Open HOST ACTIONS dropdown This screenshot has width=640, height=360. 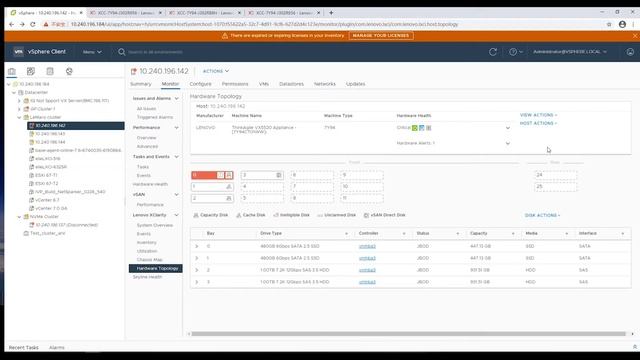tap(538, 123)
